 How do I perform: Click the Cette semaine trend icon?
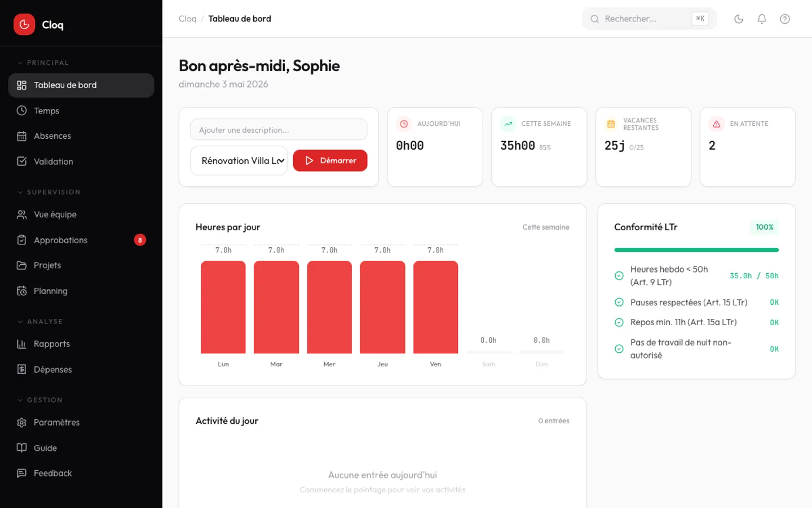tap(508, 124)
